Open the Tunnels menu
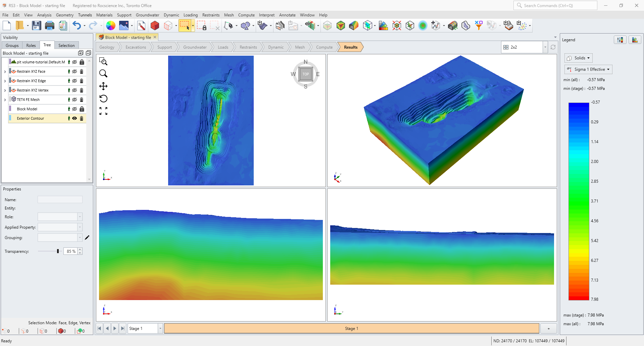 tap(85, 15)
